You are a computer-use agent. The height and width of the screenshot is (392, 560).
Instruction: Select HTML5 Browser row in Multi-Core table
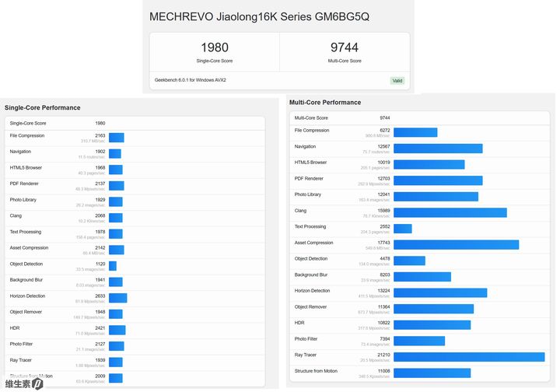click(420, 165)
